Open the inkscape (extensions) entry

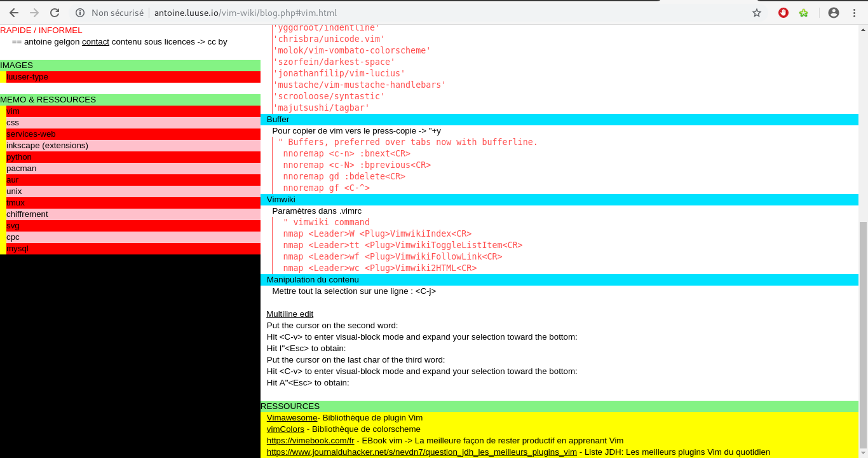pos(47,146)
